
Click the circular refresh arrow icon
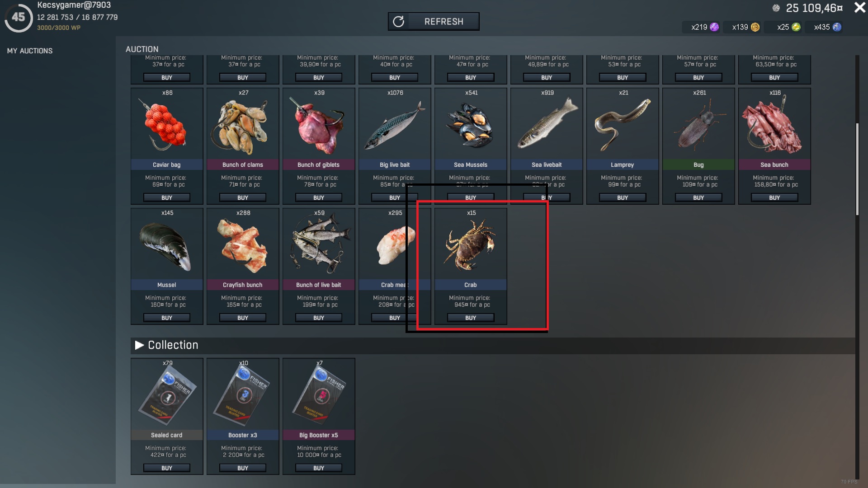pyautogui.click(x=398, y=22)
